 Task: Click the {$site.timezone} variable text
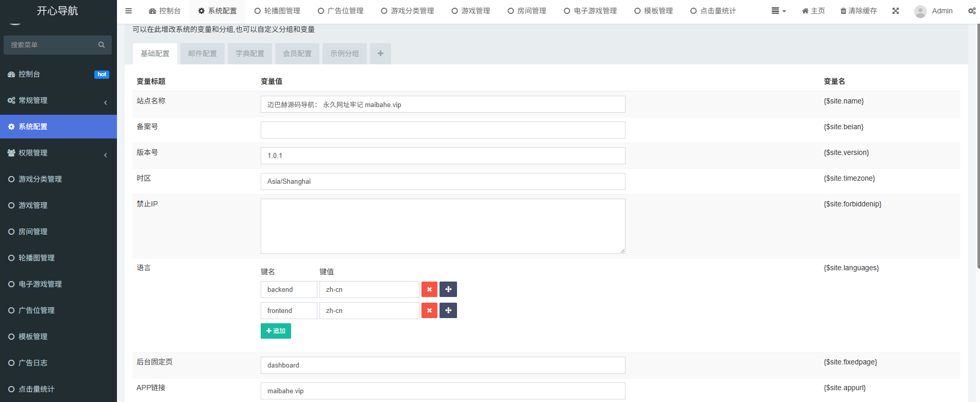point(850,178)
